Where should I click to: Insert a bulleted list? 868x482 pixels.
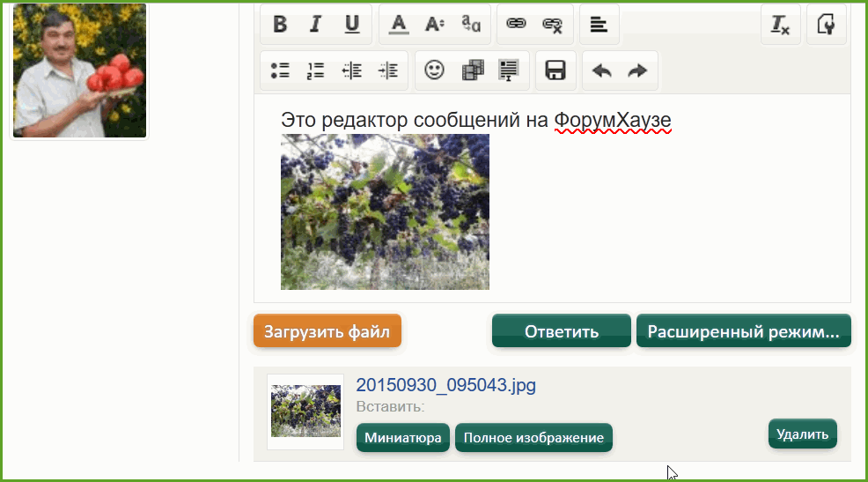pos(280,70)
